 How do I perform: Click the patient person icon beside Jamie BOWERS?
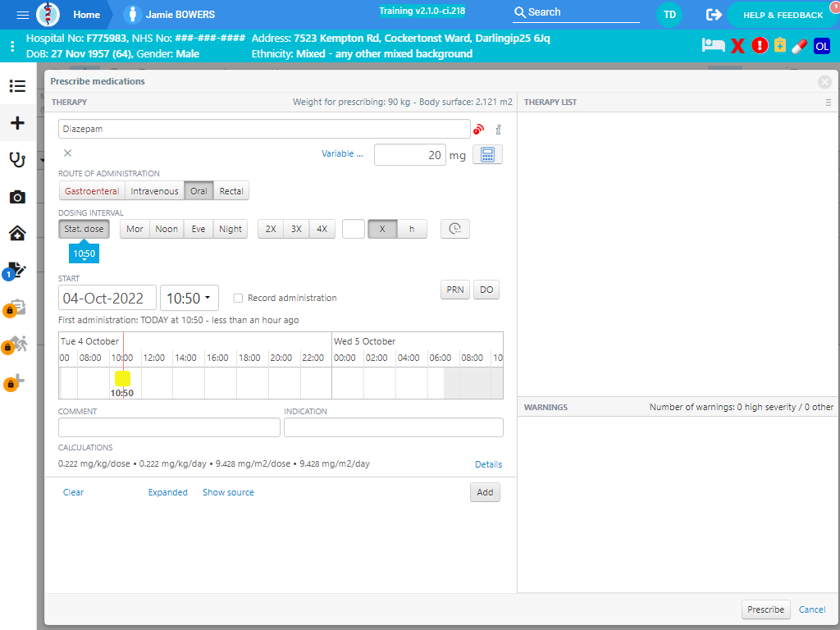(x=132, y=15)
